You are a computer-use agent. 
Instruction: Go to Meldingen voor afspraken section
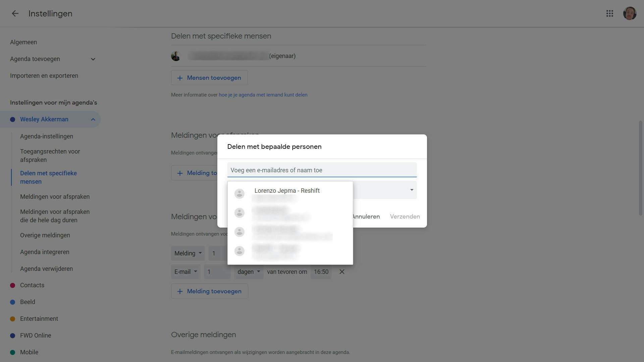point(55,197)
